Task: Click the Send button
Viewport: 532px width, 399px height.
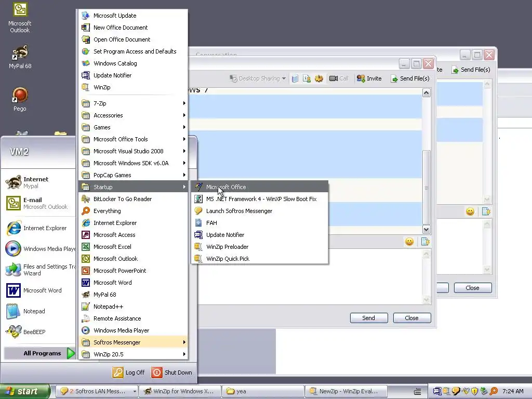Action: coord(369,318)
